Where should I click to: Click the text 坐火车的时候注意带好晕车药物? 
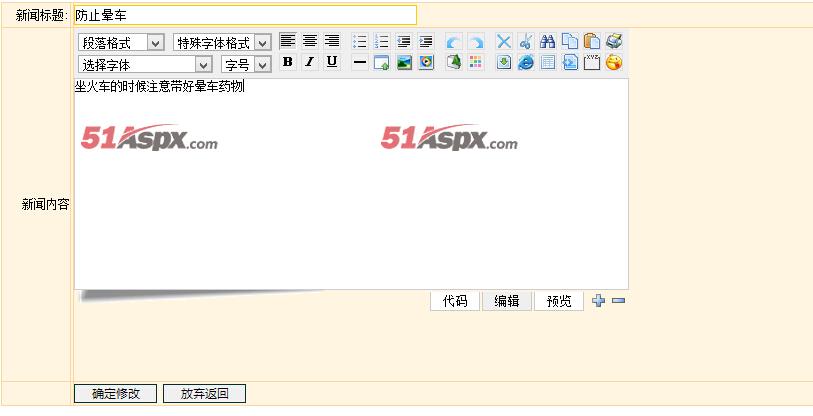(x=159, y=87)
